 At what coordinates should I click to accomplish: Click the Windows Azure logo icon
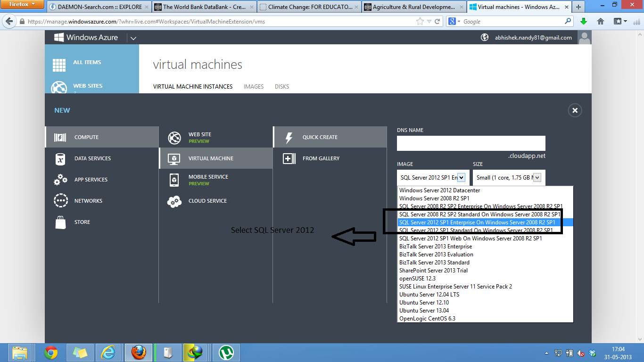pyautogui.click(x=59, y=38)
